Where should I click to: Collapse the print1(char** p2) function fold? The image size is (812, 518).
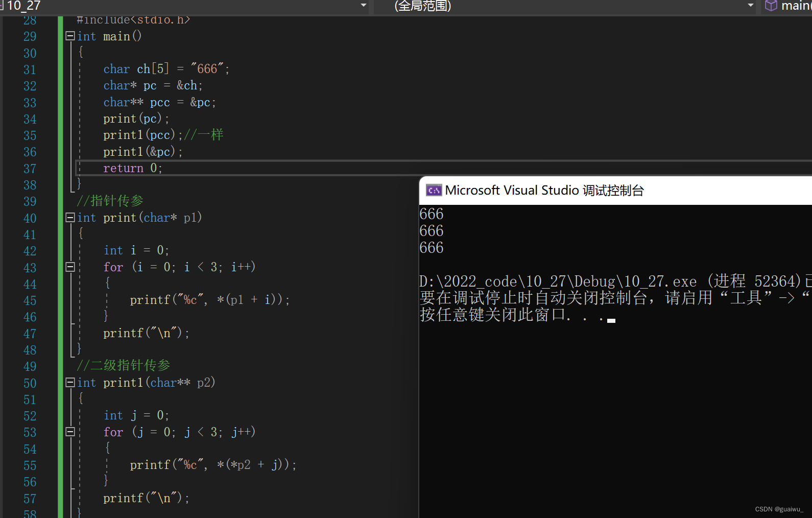pos(70,383)
